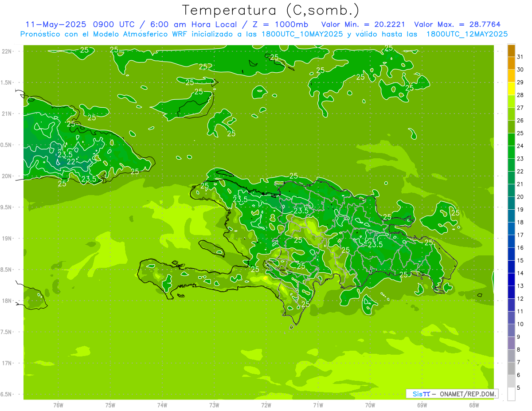
Task: Click the colorbar label "13"
Action: coord(520,286)
